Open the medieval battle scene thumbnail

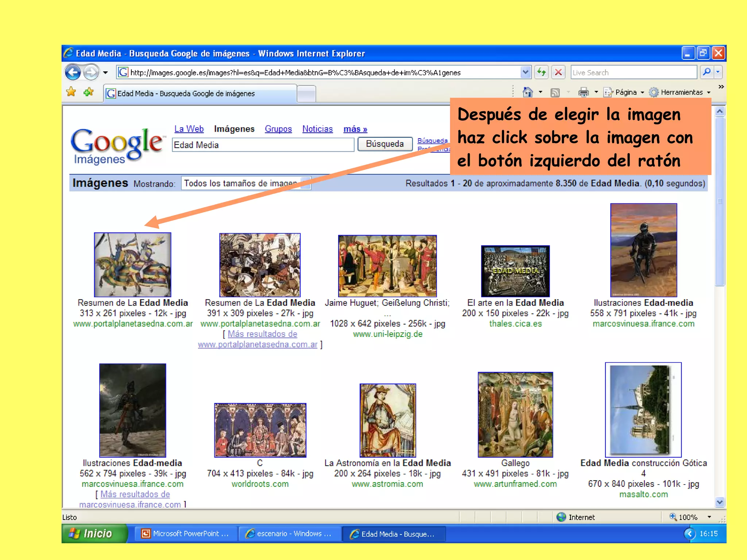click(260, 265)
